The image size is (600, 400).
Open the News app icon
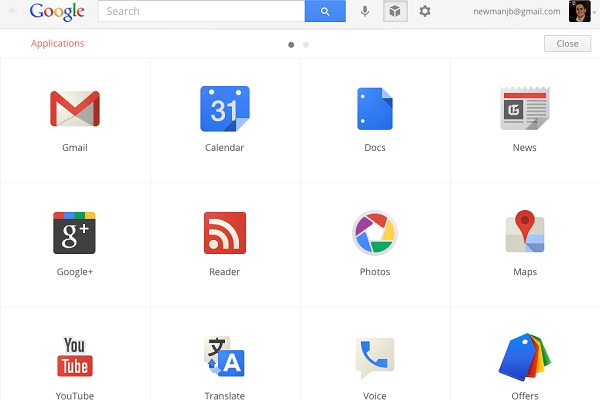click(x=525, y=108)
